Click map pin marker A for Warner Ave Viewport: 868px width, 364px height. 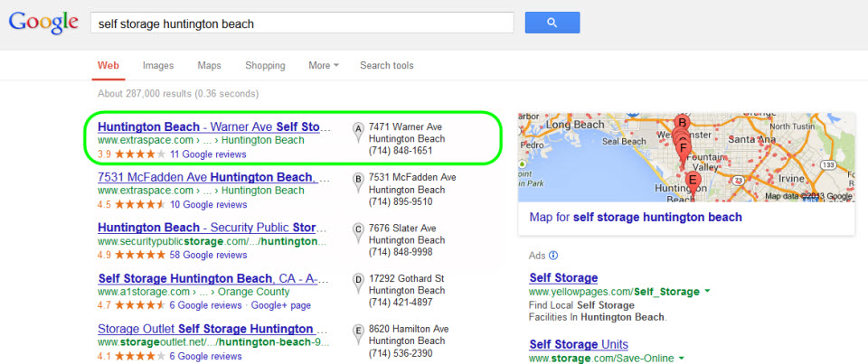[358, 132]
